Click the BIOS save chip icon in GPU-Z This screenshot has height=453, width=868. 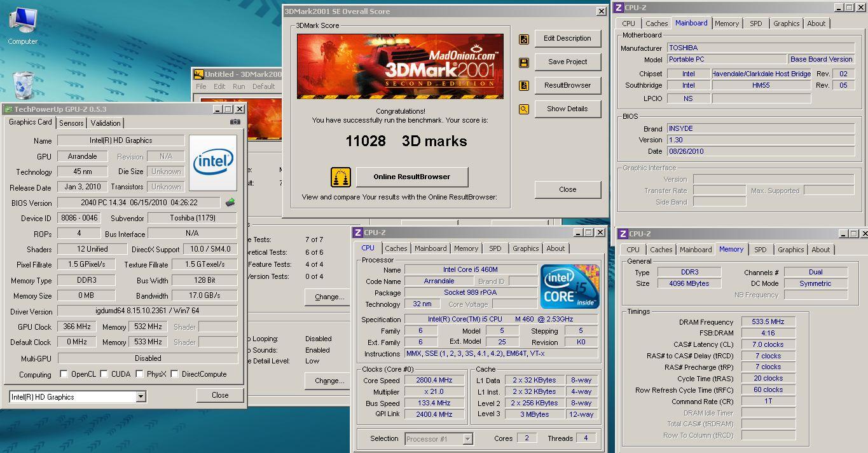click(230, 203)
